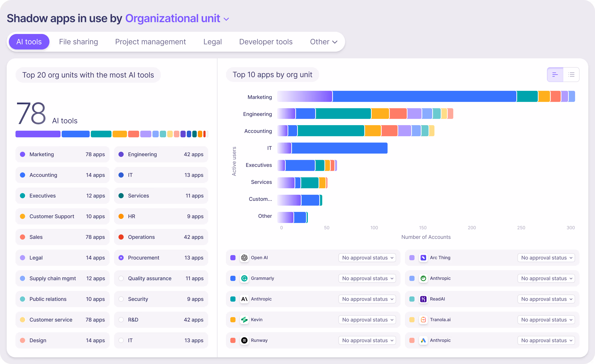Screen dimensions: 595x364
Task: Click the Runway app icon
Action: [244, 340]
